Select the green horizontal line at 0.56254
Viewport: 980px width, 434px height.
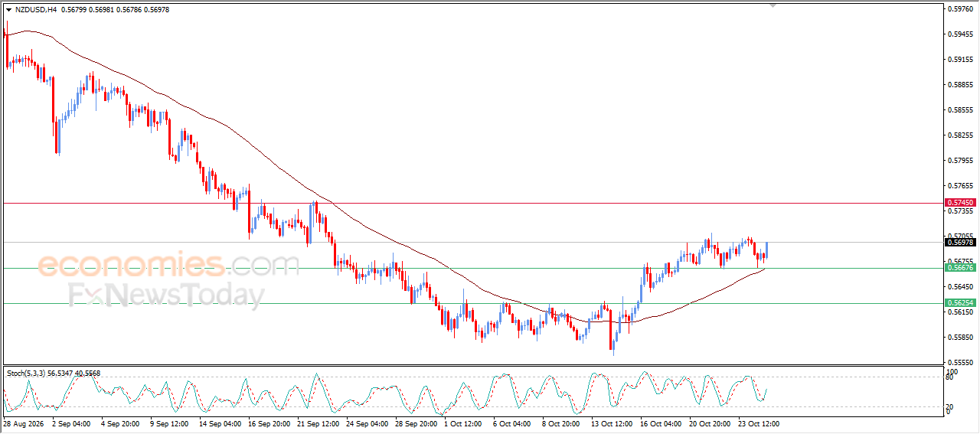click(x=471, y=303)
